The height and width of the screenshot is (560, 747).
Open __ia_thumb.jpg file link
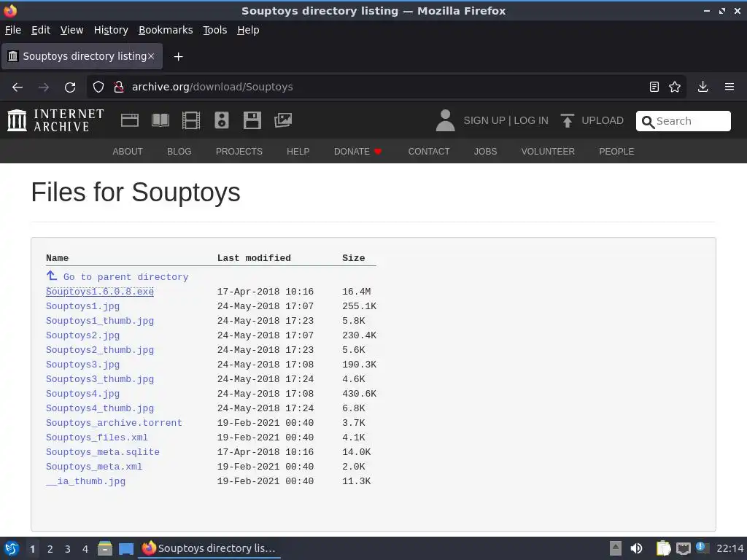click(86, 481)
